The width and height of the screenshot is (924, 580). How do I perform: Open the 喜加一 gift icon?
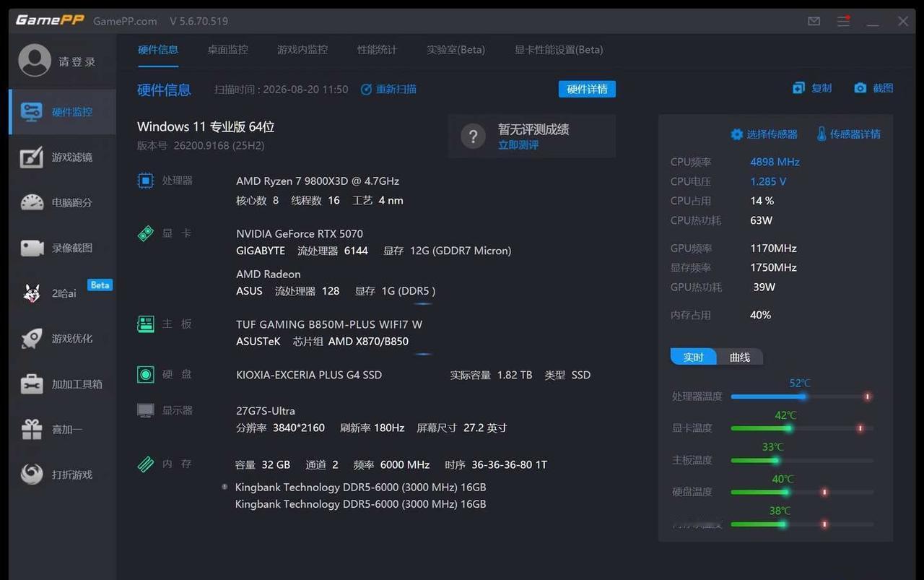click(x=32, y=429)
